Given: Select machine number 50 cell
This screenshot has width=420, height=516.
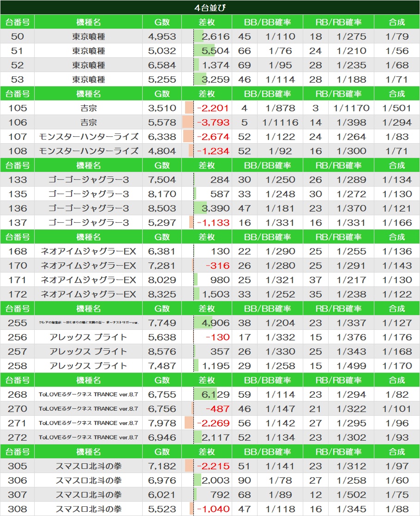Looking at the screenshot, I should pos(17,36).
